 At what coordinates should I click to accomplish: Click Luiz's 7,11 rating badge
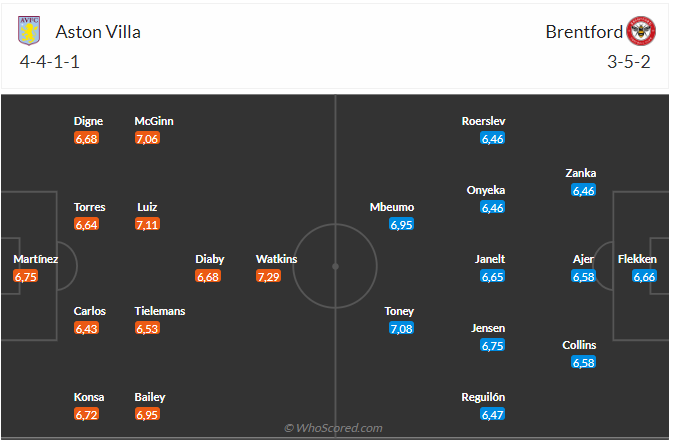coord(147,224)
